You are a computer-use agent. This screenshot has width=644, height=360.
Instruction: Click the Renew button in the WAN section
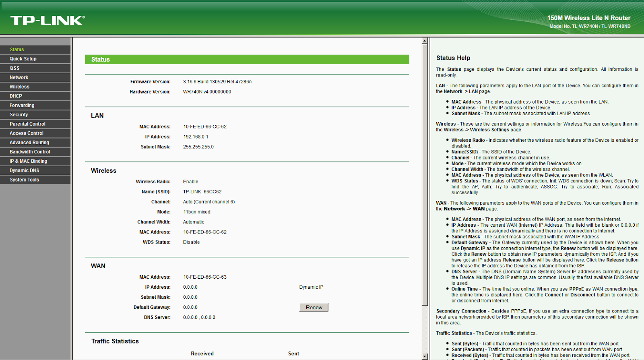(x=314, y=307)
